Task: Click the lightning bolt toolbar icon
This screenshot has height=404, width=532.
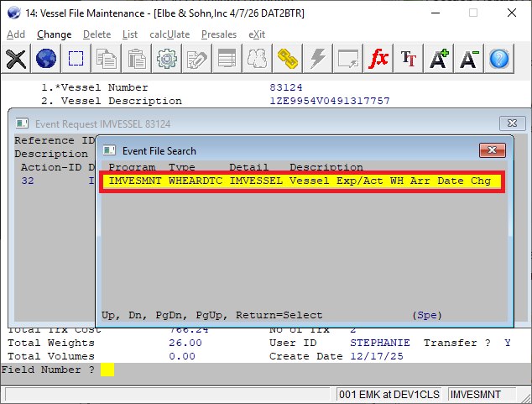Action: (318, 59)
